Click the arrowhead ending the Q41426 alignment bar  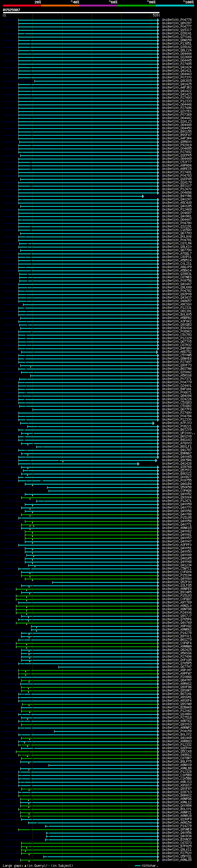pos(139,464)
